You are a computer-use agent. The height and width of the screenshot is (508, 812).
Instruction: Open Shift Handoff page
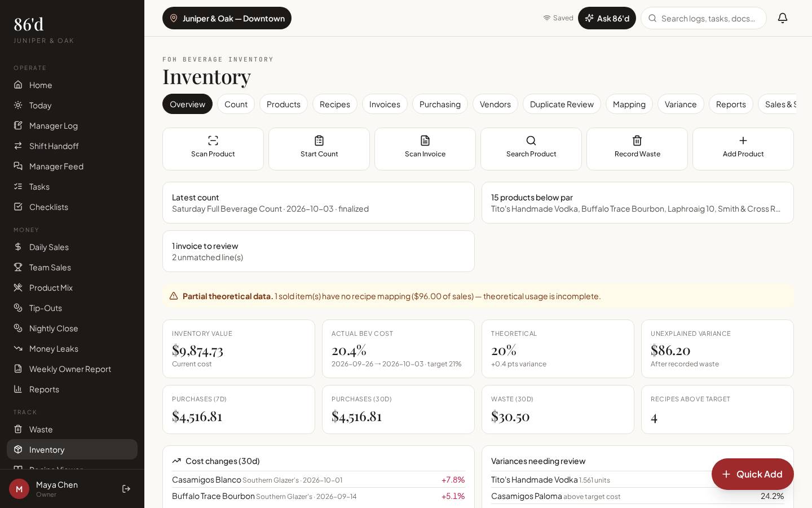(72, 146)
